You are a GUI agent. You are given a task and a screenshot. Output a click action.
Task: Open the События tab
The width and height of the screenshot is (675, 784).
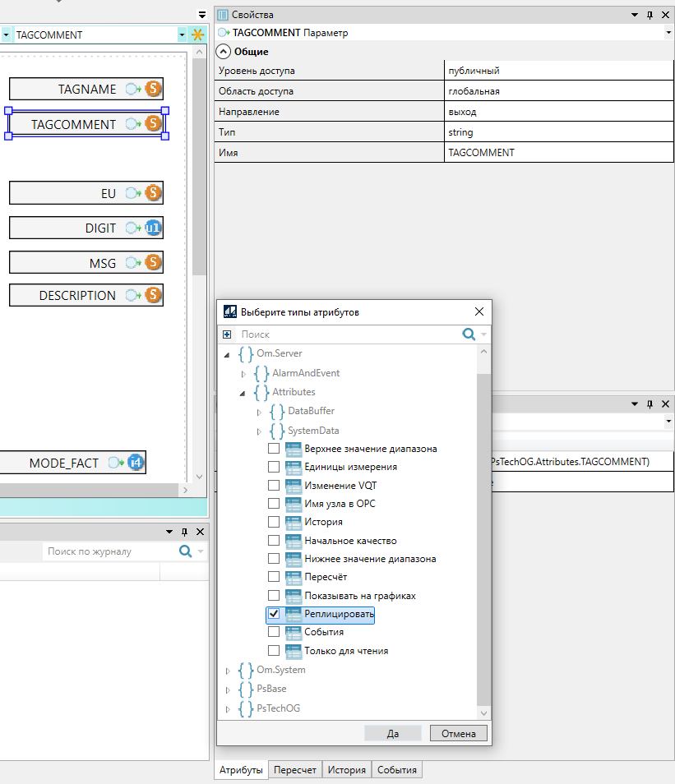(x=397, y=770)
